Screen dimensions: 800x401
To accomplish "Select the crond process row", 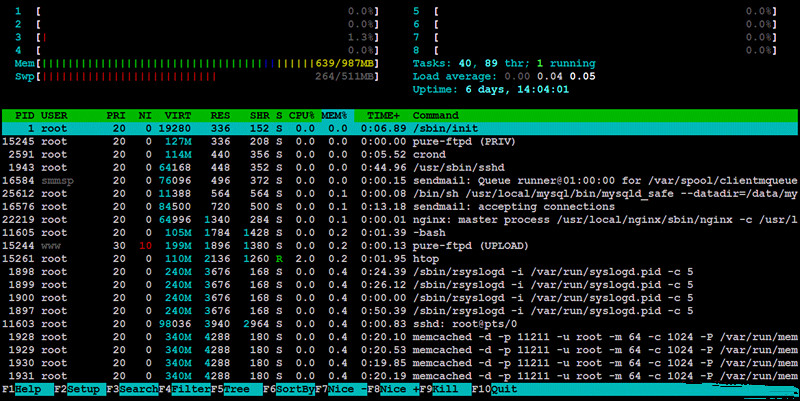I will (399, 155).
